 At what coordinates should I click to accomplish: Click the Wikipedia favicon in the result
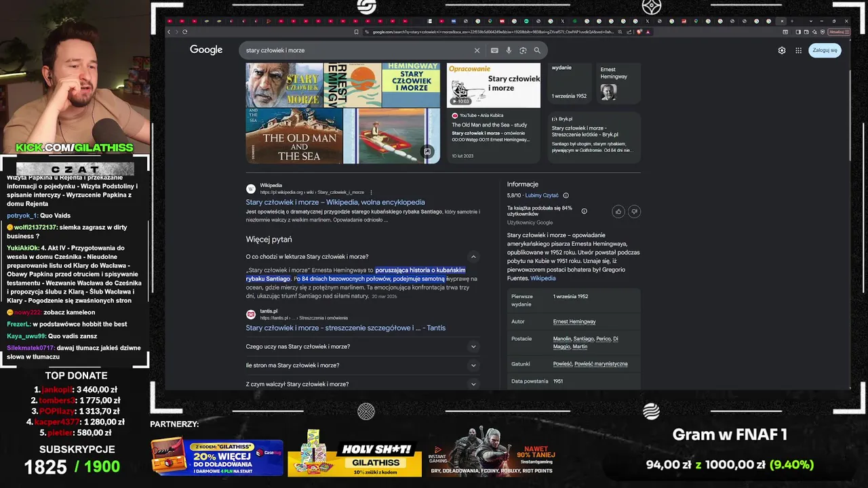coord(251,189)
